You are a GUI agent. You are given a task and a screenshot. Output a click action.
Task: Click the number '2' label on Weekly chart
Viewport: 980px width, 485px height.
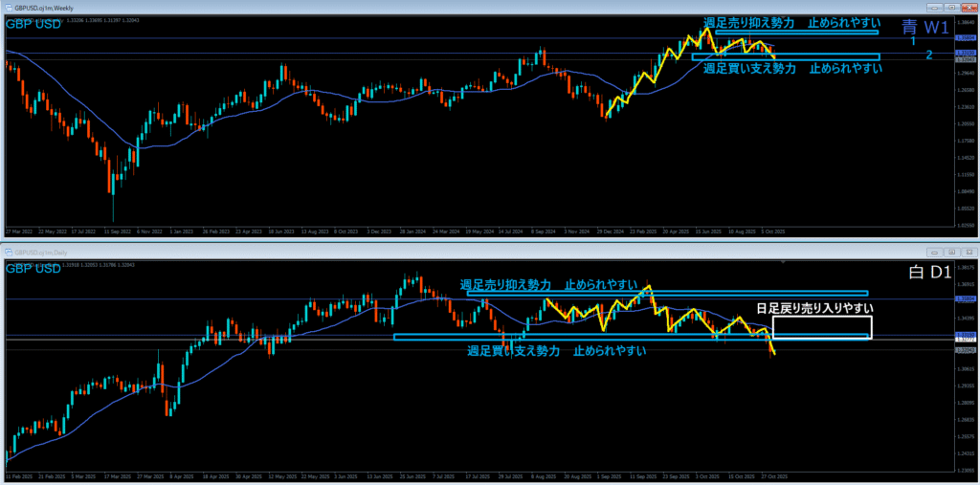point(928,55)
